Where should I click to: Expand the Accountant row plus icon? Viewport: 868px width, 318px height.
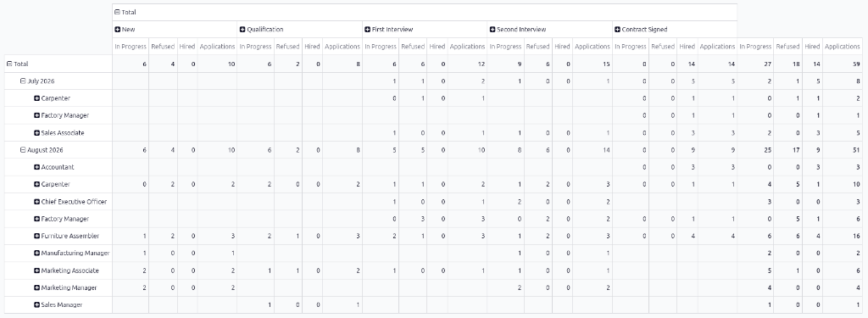pyautogui.click(x=37, y=167)
